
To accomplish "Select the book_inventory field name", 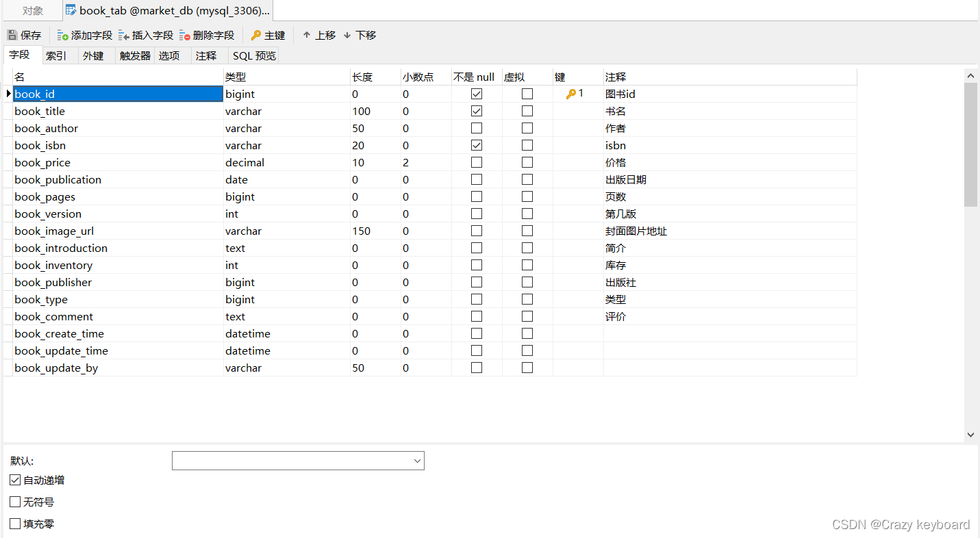I will [x=53, y=265].
